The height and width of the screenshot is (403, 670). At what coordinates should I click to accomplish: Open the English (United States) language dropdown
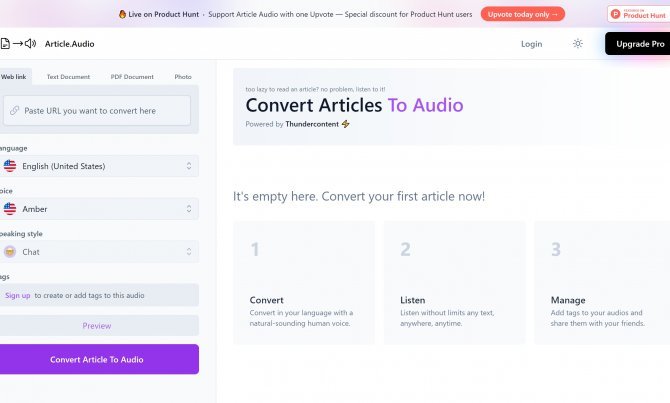click(99, 166)
